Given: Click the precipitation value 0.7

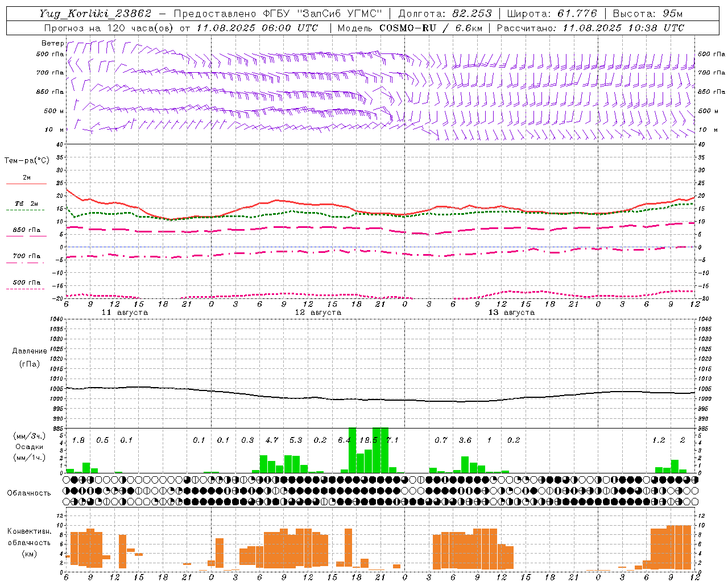Looking at the screenshot, I should point(441,440).
